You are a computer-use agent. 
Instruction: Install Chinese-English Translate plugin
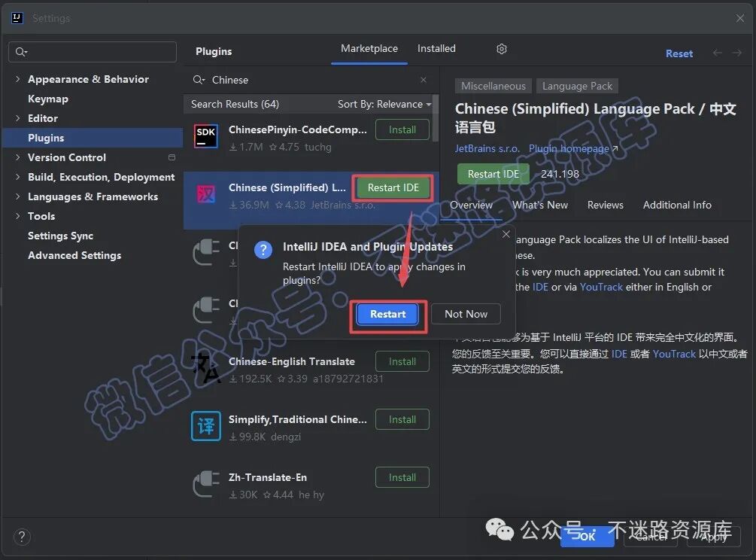click(402, 362)
